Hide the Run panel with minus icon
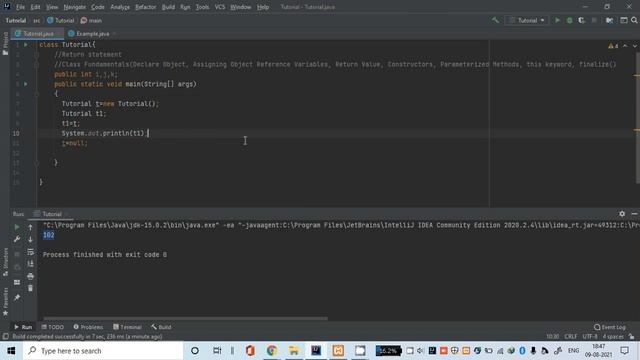The width and height of the screenshot is (640, 360). [x=634, y=213]
